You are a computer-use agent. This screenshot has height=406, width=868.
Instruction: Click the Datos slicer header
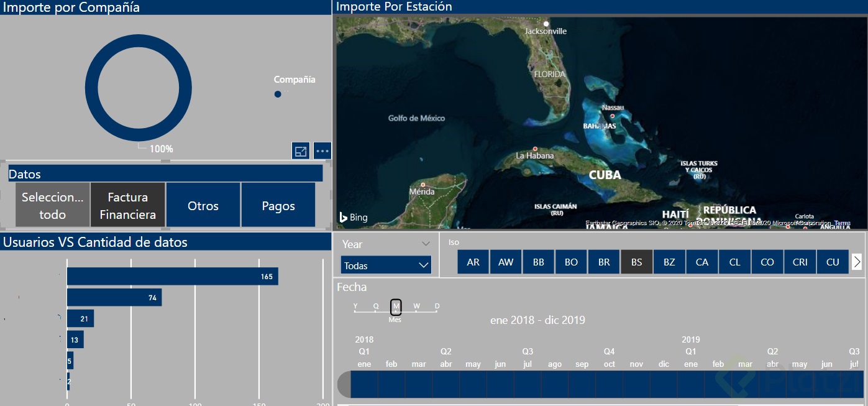(x=165, y=174)
